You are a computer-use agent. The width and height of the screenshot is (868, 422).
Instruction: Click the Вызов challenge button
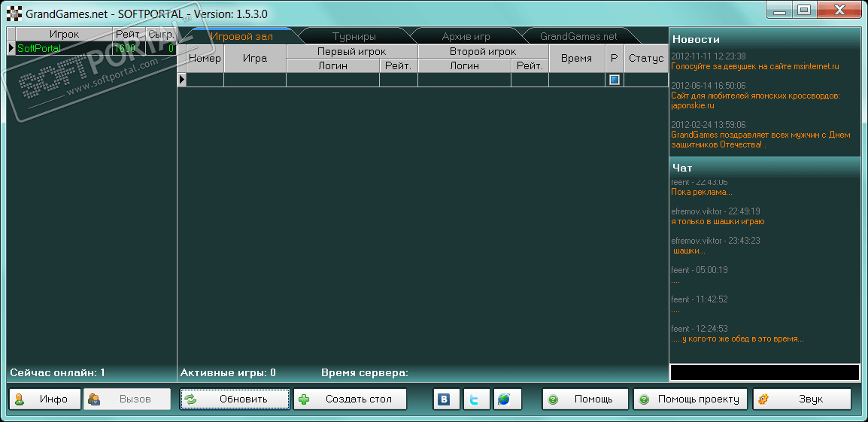point(127,399)
